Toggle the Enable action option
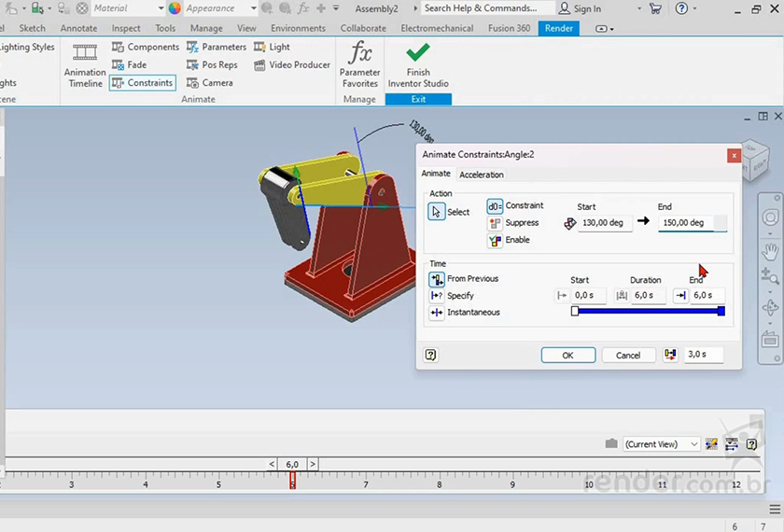The height and width of the screenshot is (532, 784). click(495, 241)
